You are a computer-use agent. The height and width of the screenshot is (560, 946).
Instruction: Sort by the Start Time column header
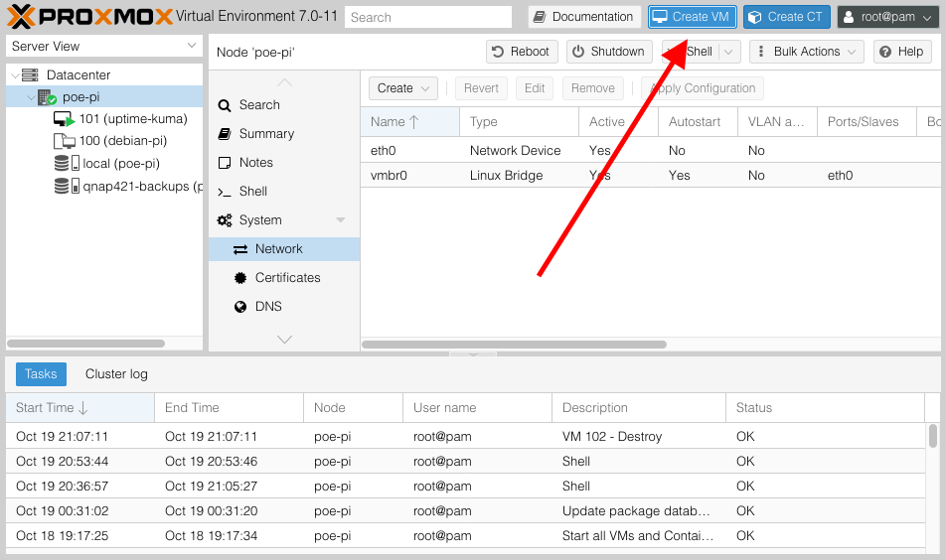(x=52, y=408)
